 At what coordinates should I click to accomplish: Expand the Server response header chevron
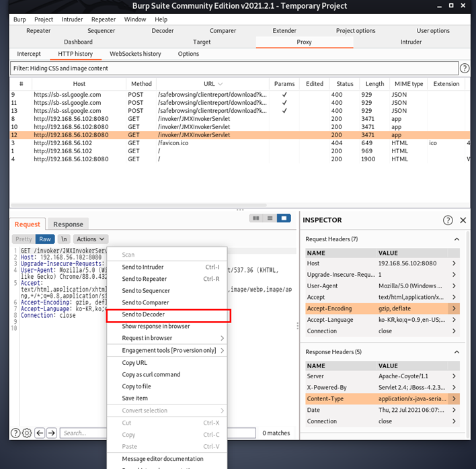(454, 376)
